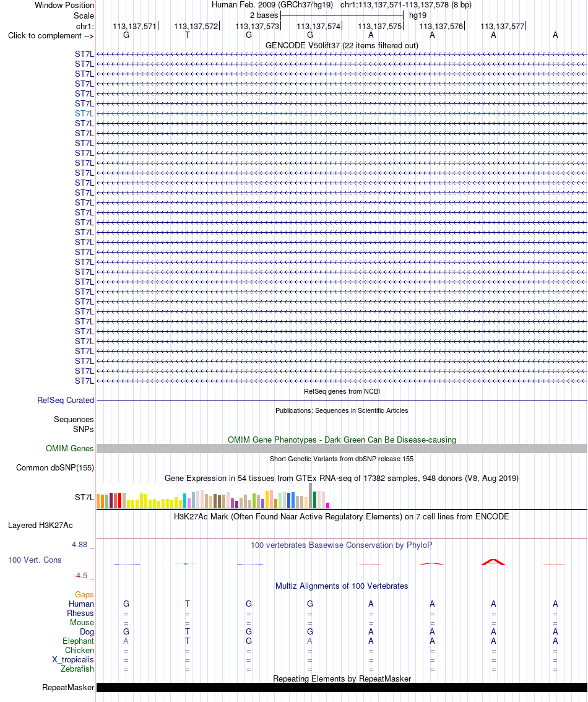Click the '2 bases' scale bar label
The height and width of the screenshot is (702, 588).
tap(264, 15)
